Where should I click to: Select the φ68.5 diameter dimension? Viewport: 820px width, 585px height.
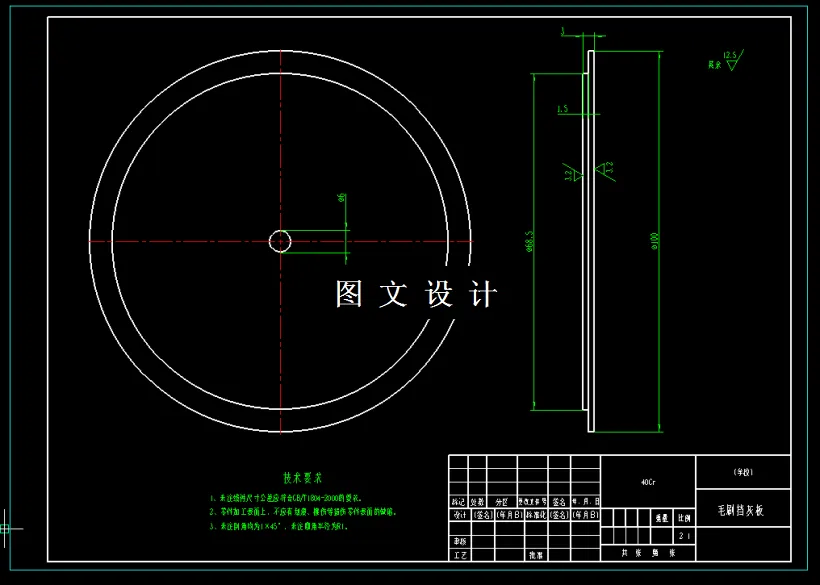tap(528, 242)
